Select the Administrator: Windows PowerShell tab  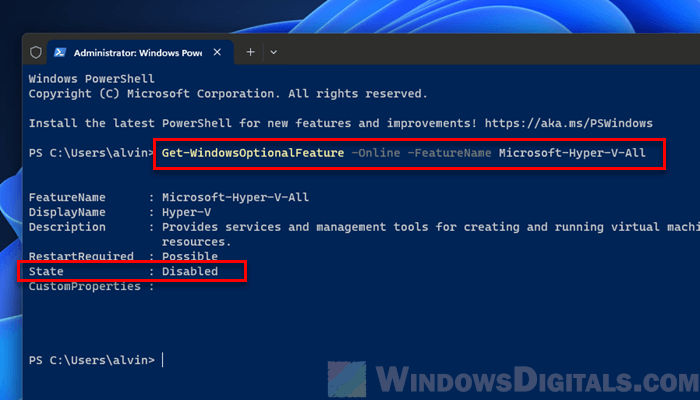tap(140, 52)
